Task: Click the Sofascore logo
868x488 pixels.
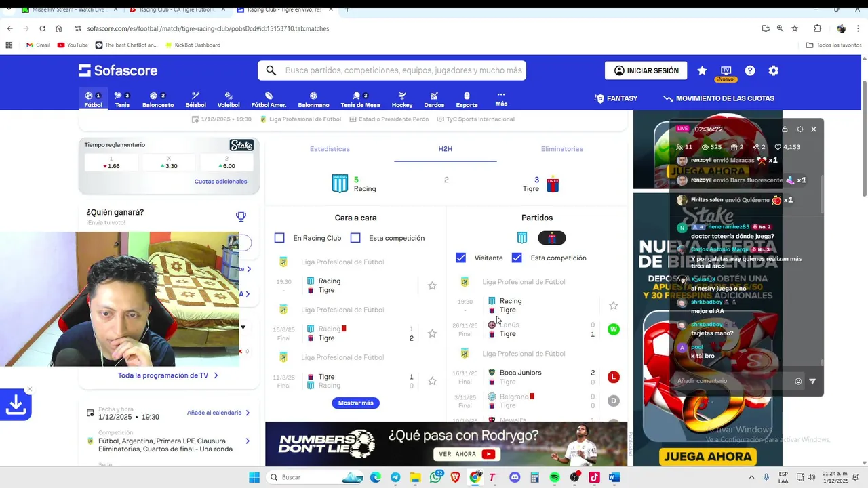Action: (118, 70)
